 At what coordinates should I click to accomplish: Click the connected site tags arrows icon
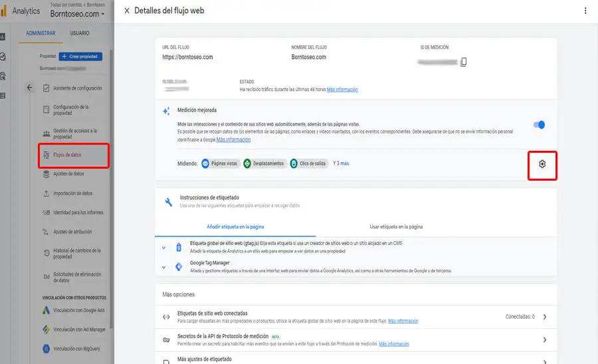166,317
